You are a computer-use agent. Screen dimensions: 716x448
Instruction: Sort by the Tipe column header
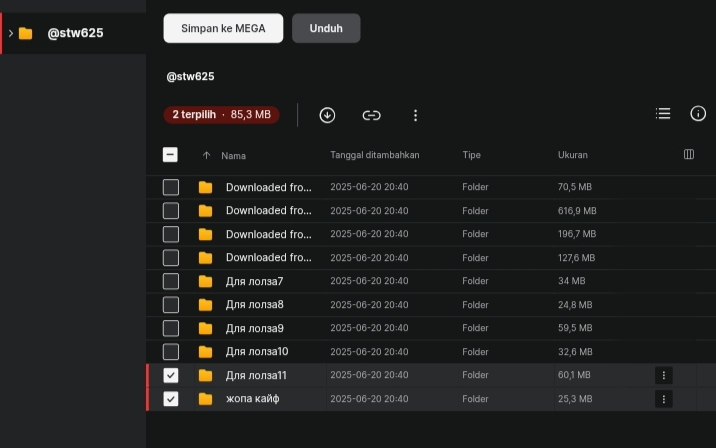(471, 155)
